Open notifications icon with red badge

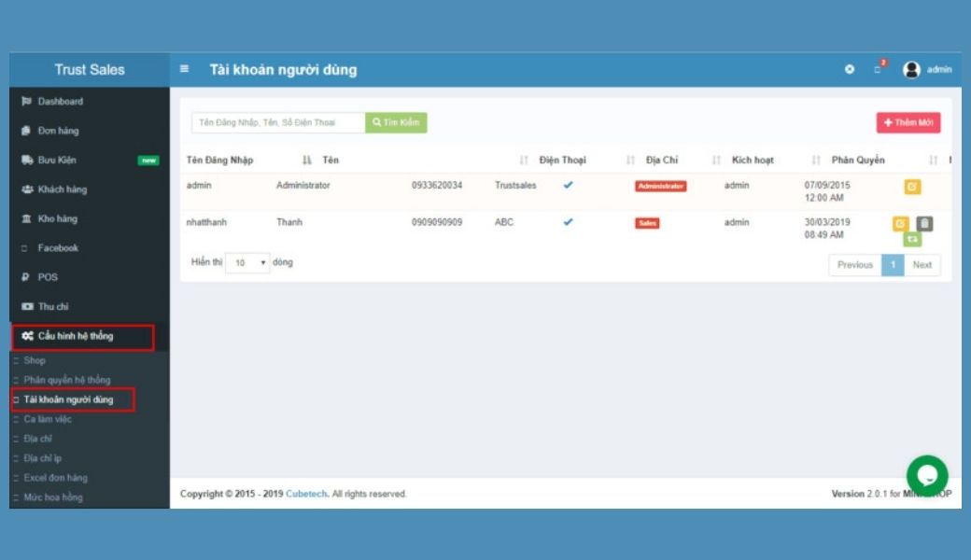879,68
